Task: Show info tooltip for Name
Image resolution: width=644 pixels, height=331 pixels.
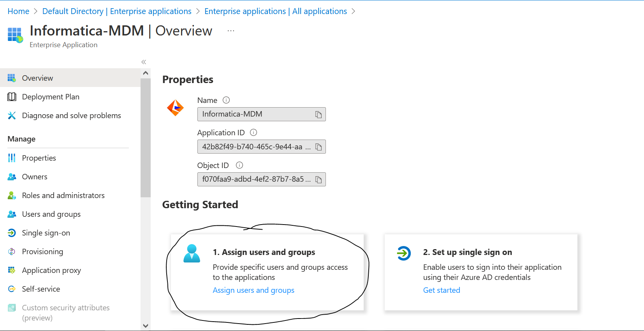Action: (x=226, y=100)
